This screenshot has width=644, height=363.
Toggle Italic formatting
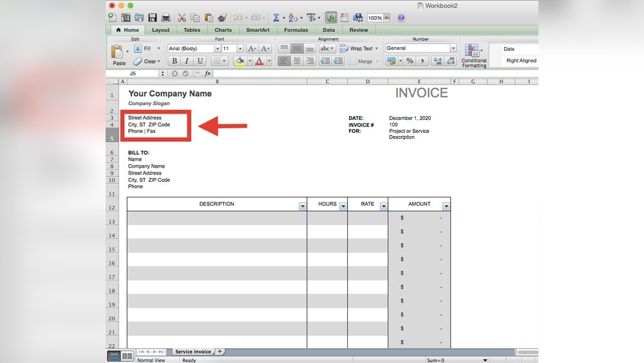click(x=187, y=61)
